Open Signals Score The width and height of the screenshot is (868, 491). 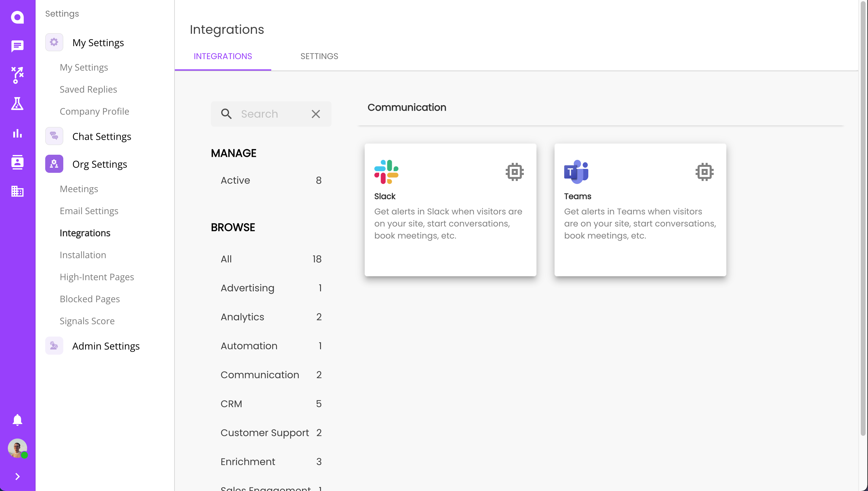pyautogui.click(x=87, y=321)
